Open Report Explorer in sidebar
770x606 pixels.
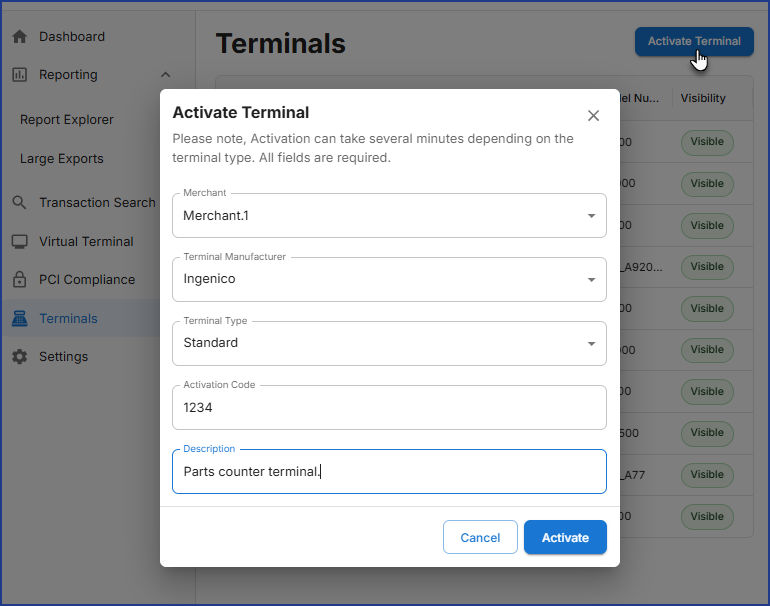67,120
